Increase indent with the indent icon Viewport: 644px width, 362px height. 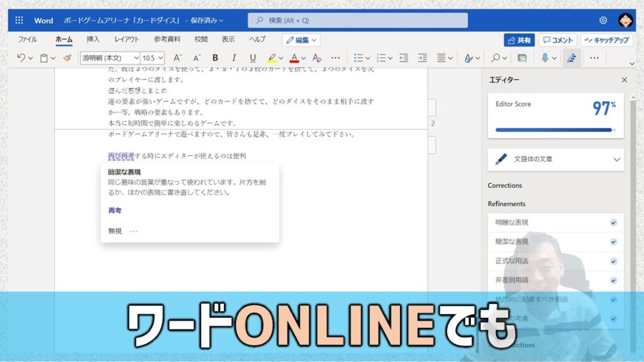point(422,58)
